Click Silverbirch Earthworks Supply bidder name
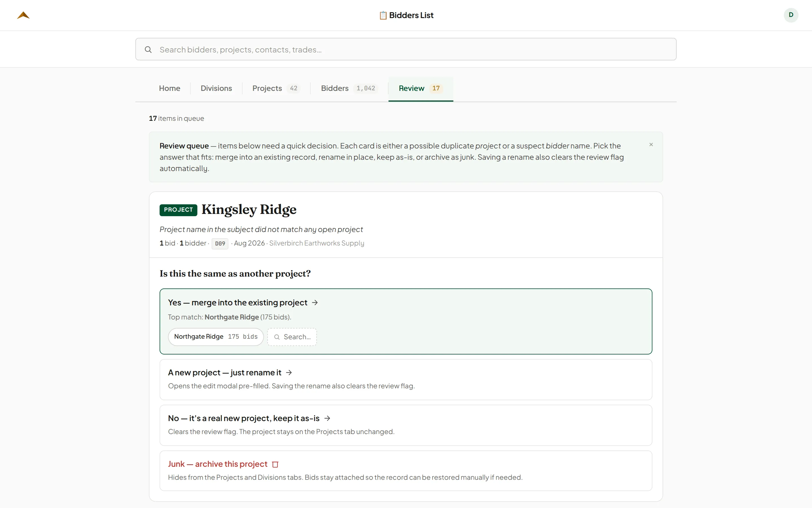Image resolution: width=812 pixels, height=508 pixels. coord(316,243)
